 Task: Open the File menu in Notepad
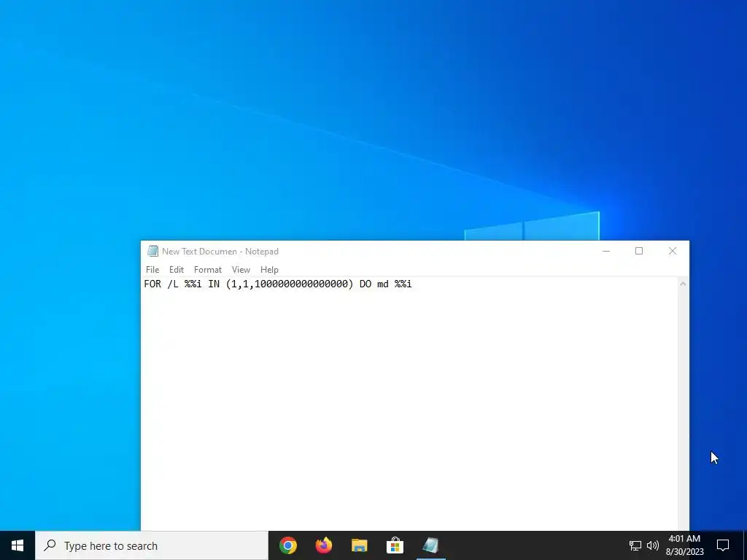click(x=152, y=270)
